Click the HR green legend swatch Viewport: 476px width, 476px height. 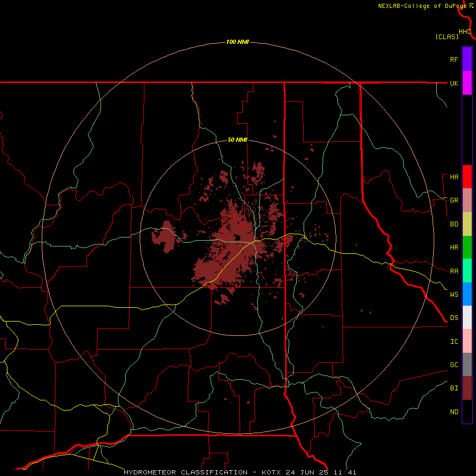[467, 247]
